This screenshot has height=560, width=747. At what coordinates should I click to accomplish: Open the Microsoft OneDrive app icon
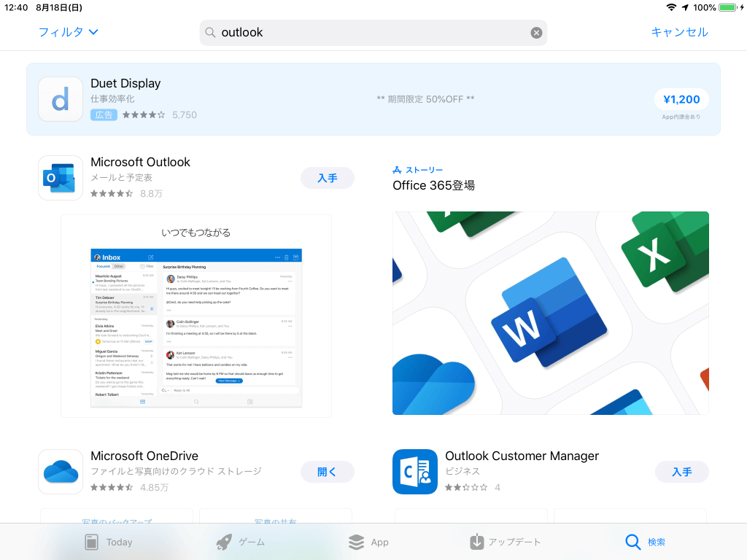click(61, 472)
